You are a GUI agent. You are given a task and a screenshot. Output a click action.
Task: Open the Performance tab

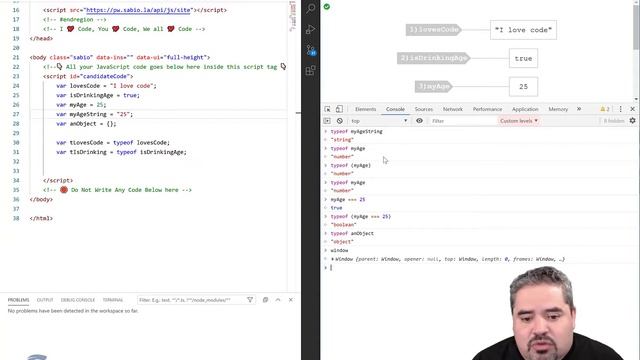(x=487, y=109)
